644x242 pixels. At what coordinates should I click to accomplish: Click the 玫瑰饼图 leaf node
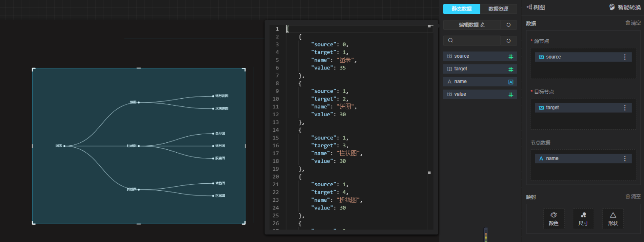[x=220, y=108]
